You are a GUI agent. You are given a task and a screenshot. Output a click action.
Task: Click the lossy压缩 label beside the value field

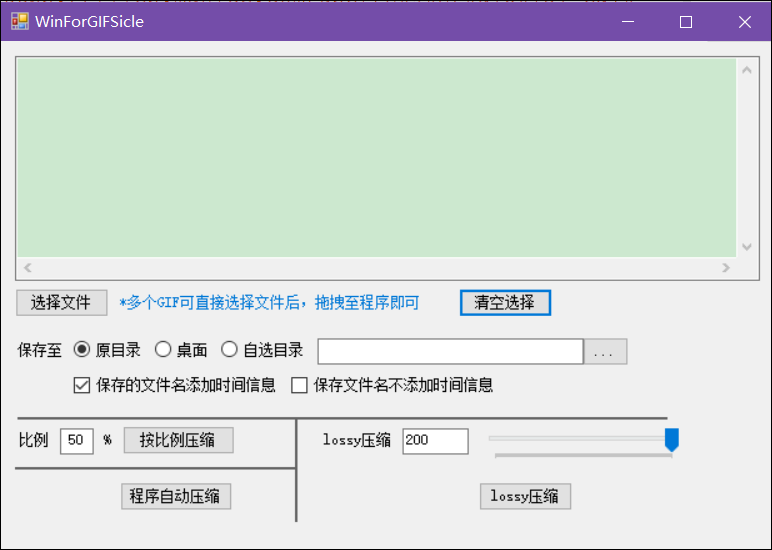(x=356, y=440)
